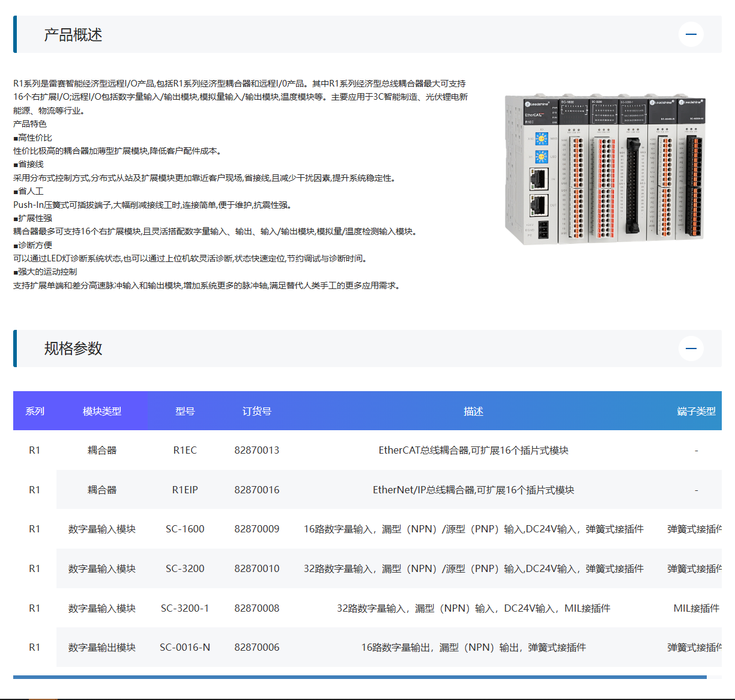Click the R1EIP model entry

point(184,490)
